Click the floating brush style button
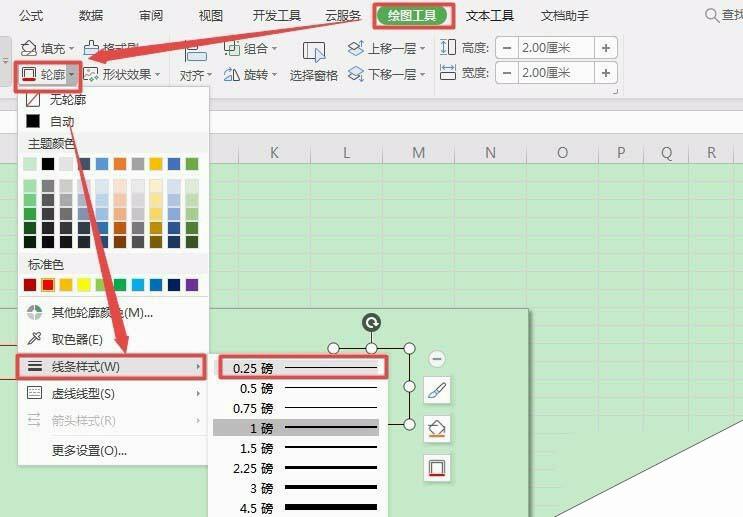The image size is (743, 517). click(437, 390)
